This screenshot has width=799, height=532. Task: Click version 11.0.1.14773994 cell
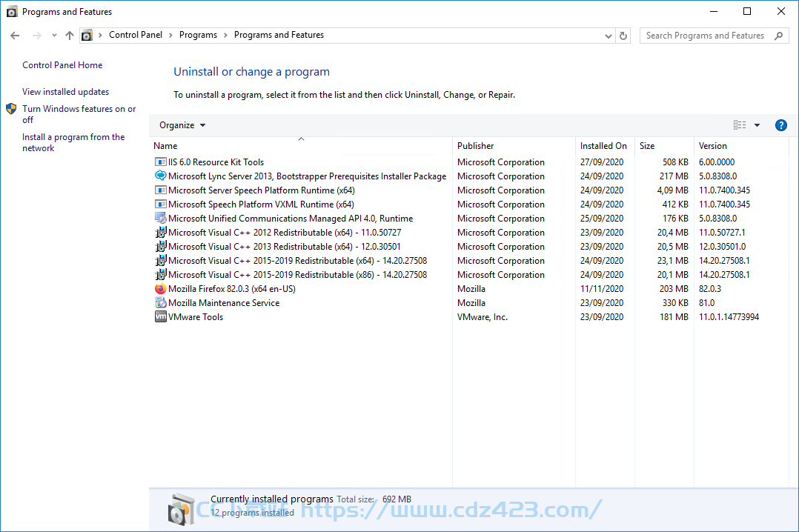coord(729,317)
